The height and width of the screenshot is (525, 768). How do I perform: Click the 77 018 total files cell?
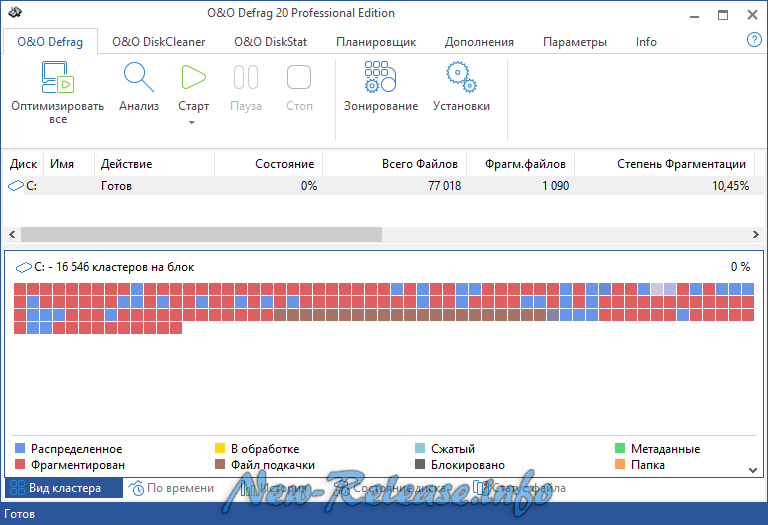click(x=444, y=186)
